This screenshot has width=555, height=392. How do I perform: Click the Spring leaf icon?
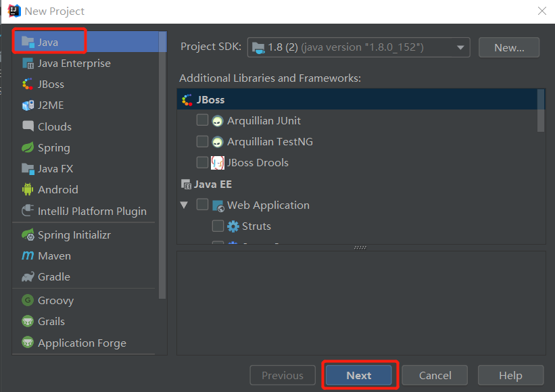28,147
